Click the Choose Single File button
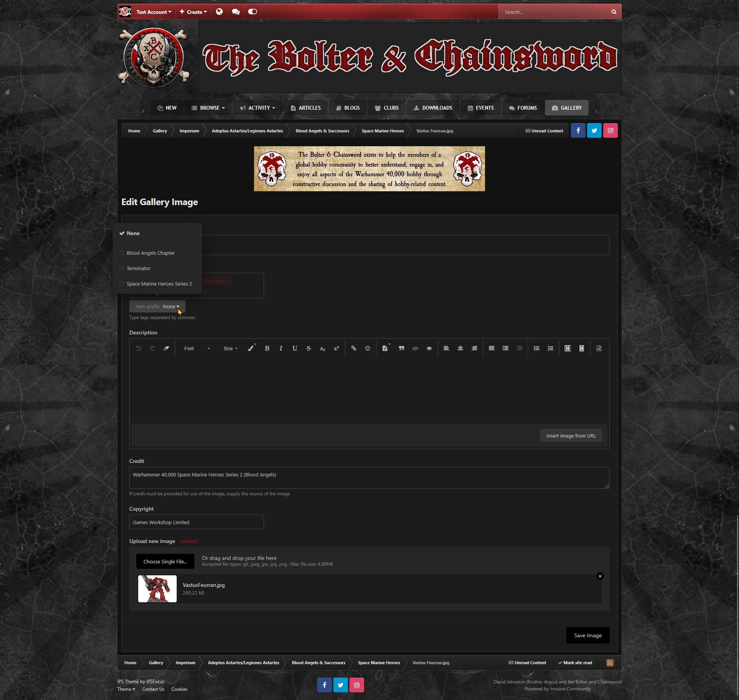The height and width of the screenshot is (700, 739). tap(165, 561)
